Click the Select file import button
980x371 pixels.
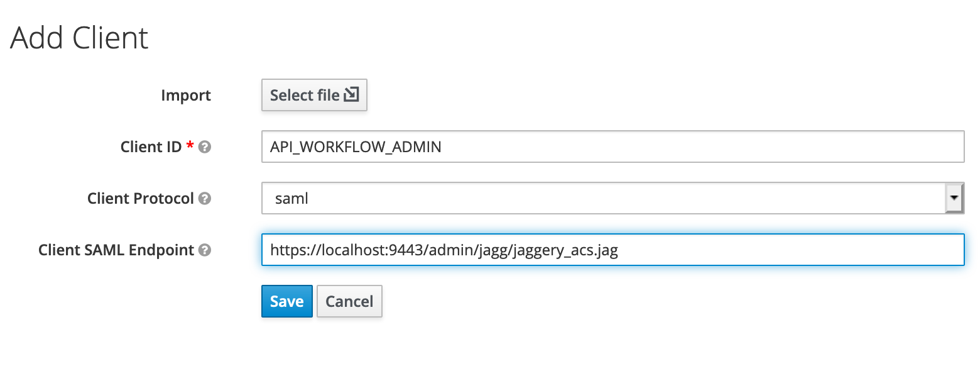coord(314,95)
